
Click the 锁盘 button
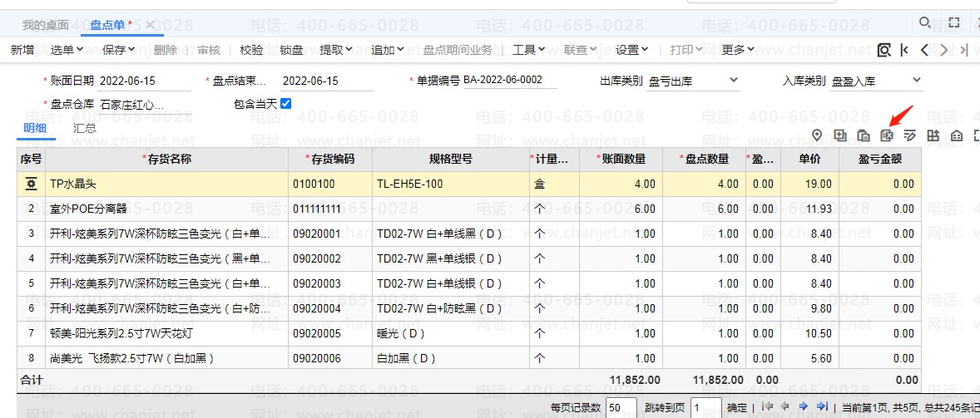pos(292,50)
